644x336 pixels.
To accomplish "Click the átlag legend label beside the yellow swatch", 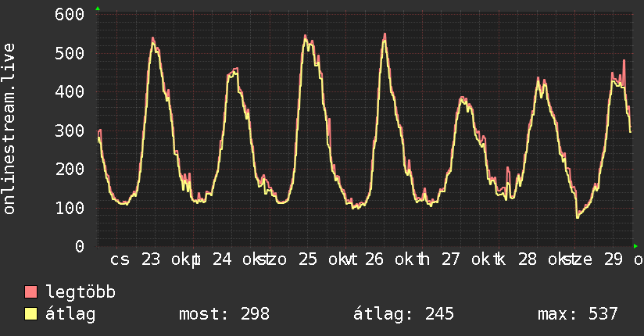I will coord(70,314).
